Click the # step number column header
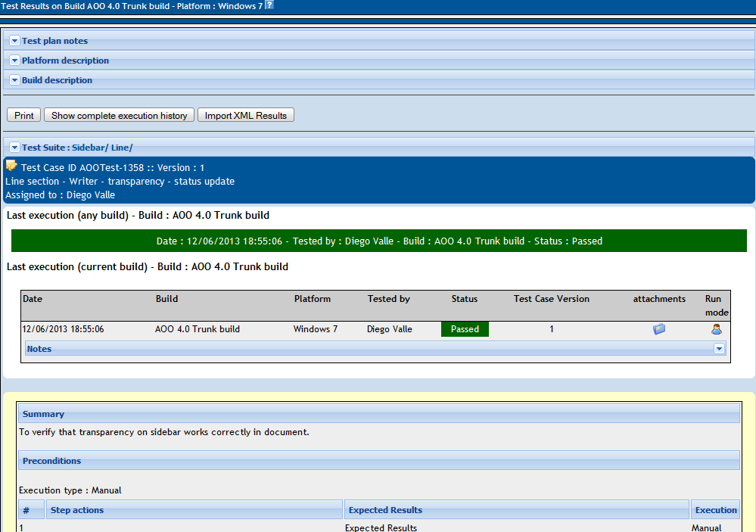 pyautogui.click(x=31, y=510)
